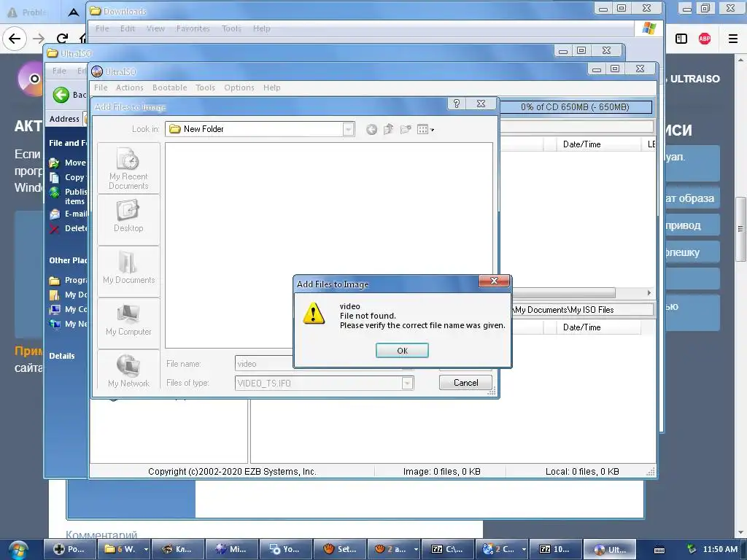This screenshot has width=747, height=560.
Task: Open UltraISO Tools menu
Action: [x=205, y=87]
